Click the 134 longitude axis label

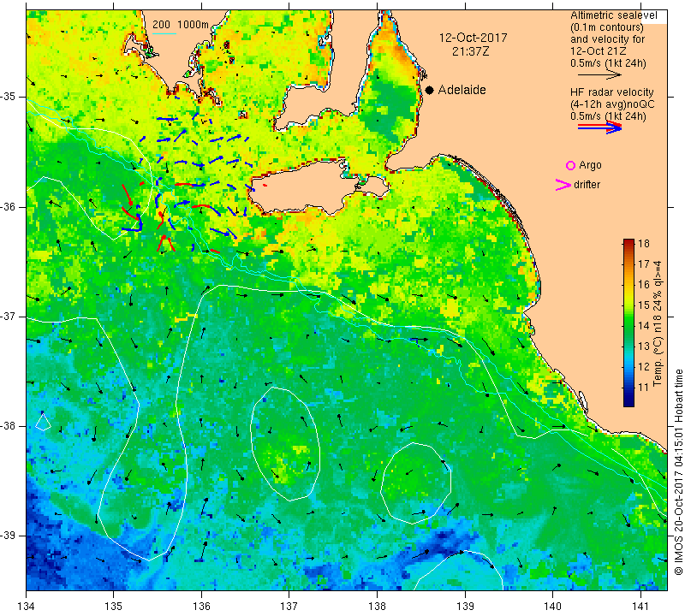tap(27, 607)
